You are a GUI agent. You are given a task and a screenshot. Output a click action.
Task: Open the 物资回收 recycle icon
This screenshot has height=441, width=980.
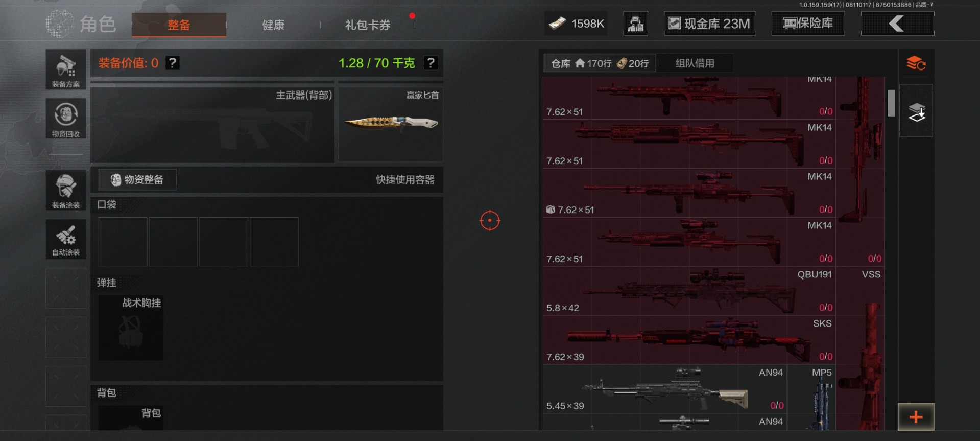click(x=66, y=119)
